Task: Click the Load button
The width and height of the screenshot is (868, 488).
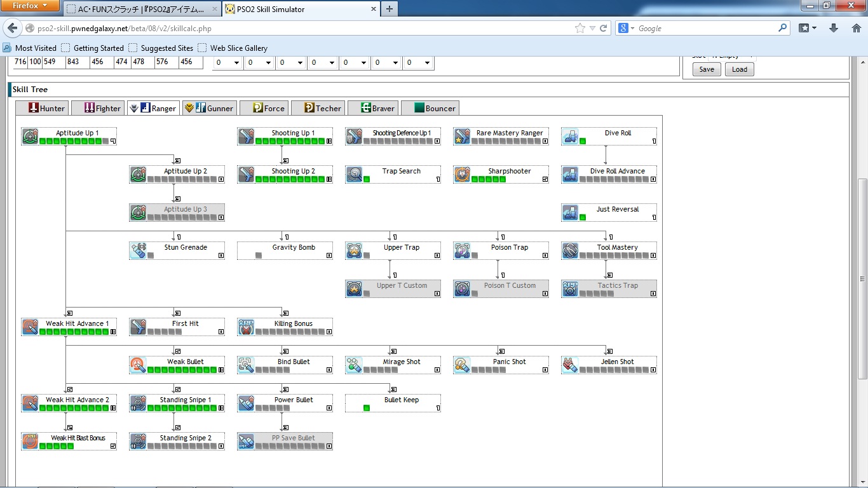Action: [x=740, y=69]
